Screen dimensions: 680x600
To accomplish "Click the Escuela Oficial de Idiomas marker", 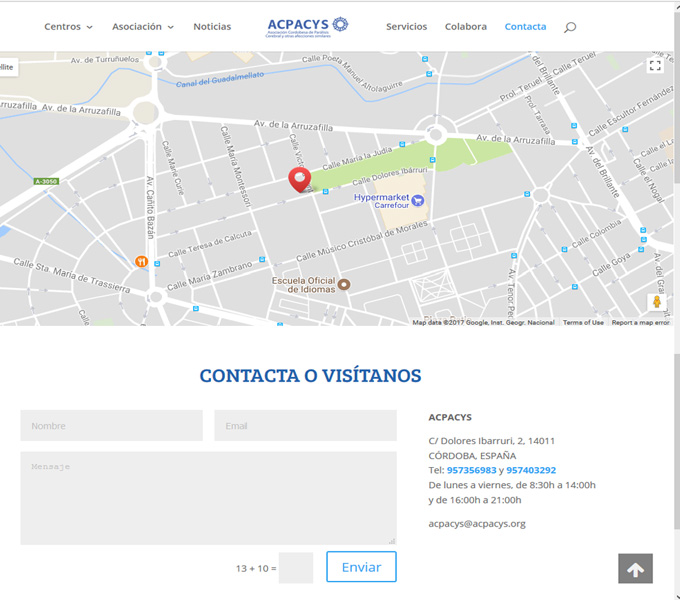I will 344,284.
